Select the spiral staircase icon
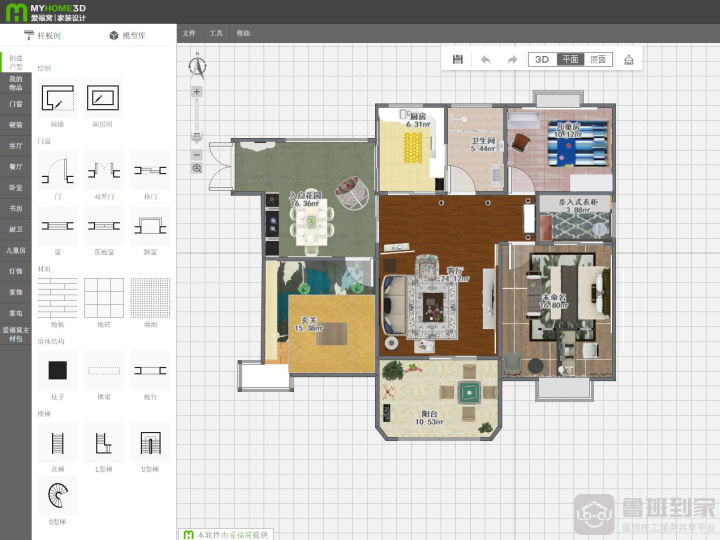The width and height of the screenshot is (720, 540). click(57, 495)
